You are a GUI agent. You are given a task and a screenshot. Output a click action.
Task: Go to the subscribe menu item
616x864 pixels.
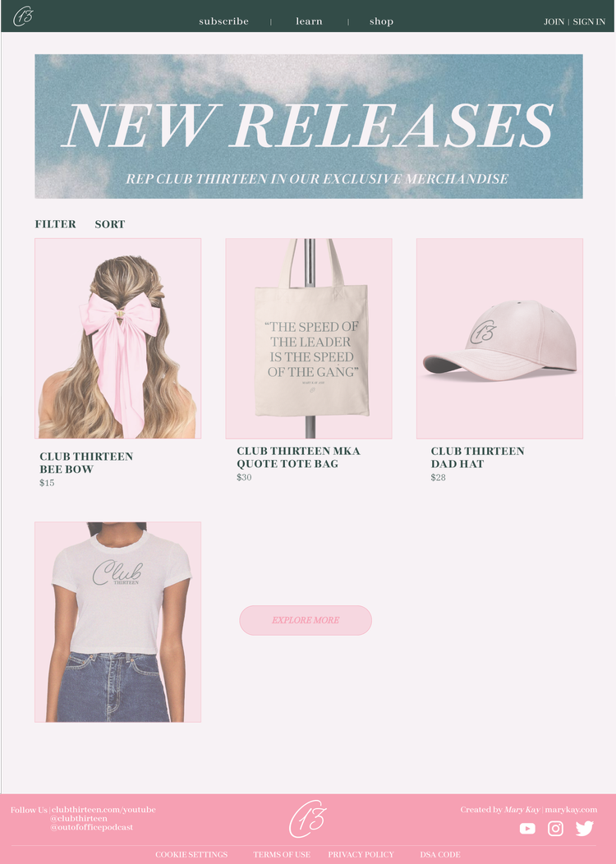pos(223,21)
